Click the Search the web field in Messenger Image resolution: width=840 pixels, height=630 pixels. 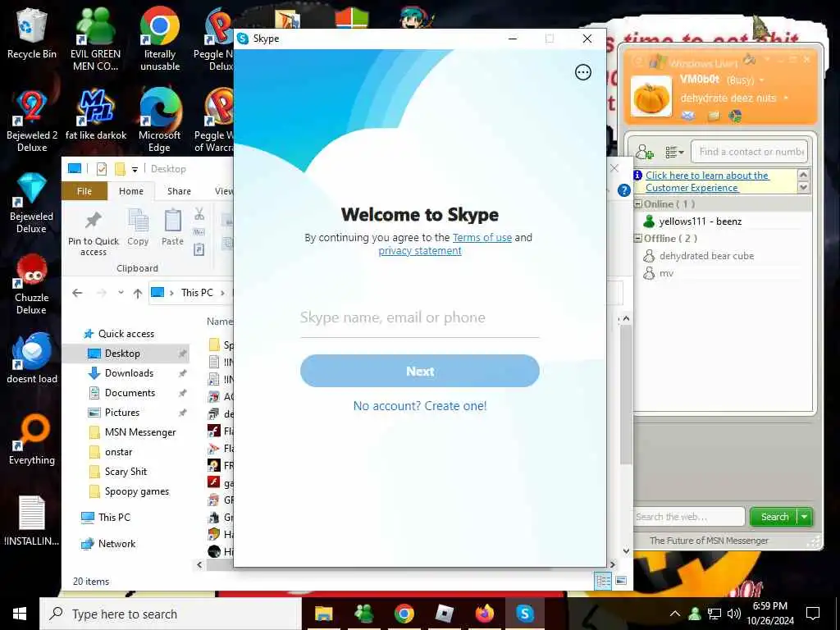click(689, 517)
